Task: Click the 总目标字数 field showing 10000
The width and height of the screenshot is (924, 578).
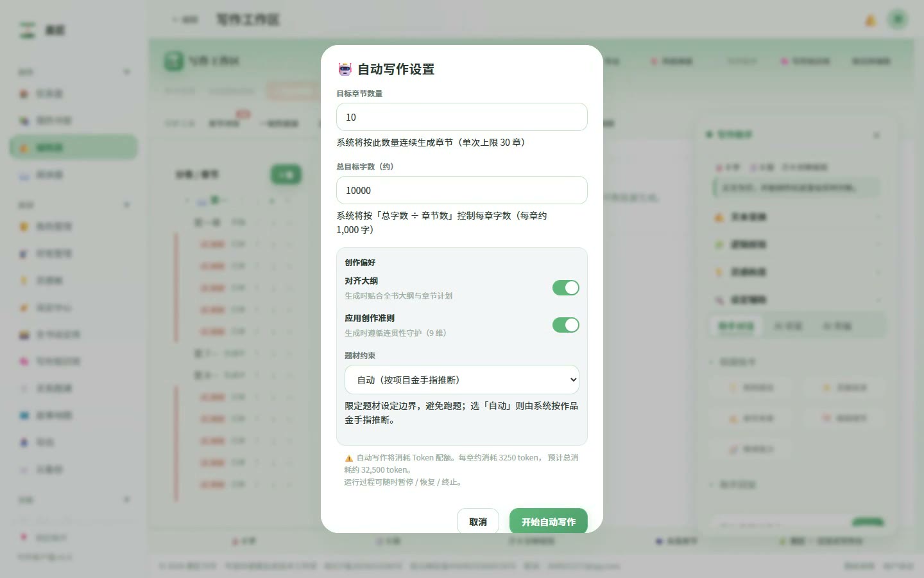Action: pos(461,190)
